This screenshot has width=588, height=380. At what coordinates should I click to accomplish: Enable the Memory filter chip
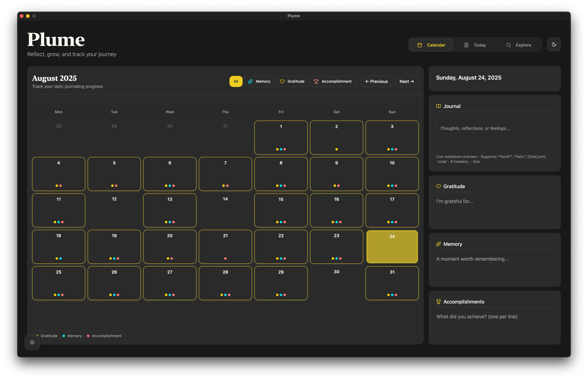259,81
